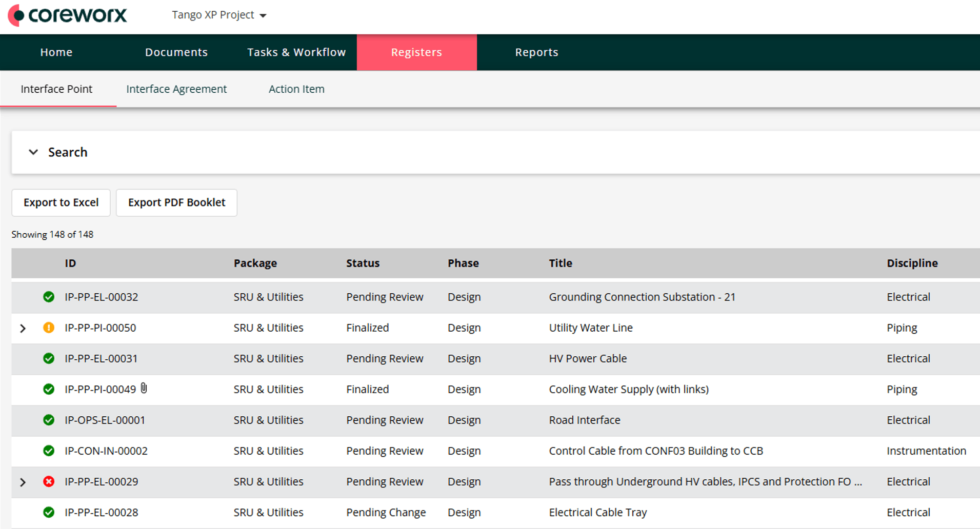This screenshot has height=529, width=980.
Task: Click green check icon for IP-PP-EL-00031
Action: pos(49,358)
